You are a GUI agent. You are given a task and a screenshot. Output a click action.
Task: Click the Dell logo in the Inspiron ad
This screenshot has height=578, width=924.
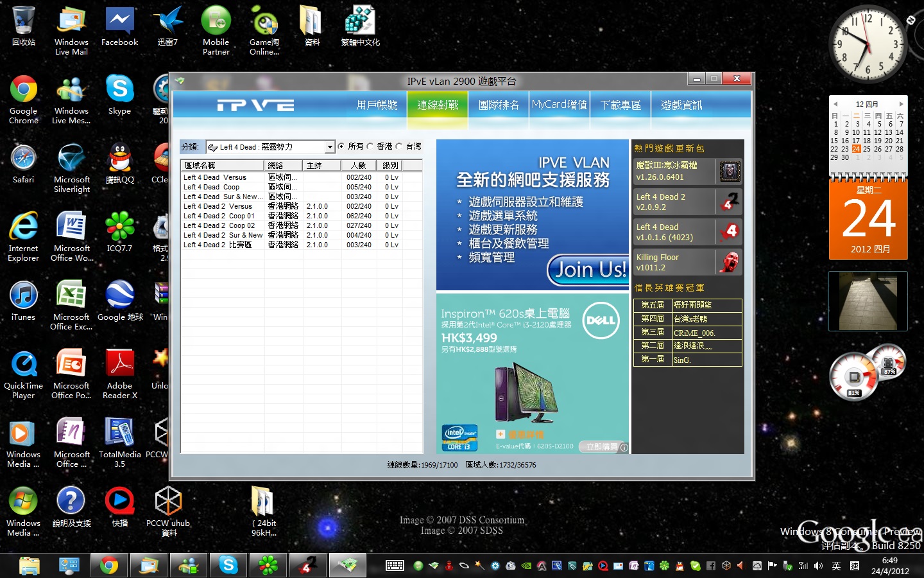[x=601, y=320]
